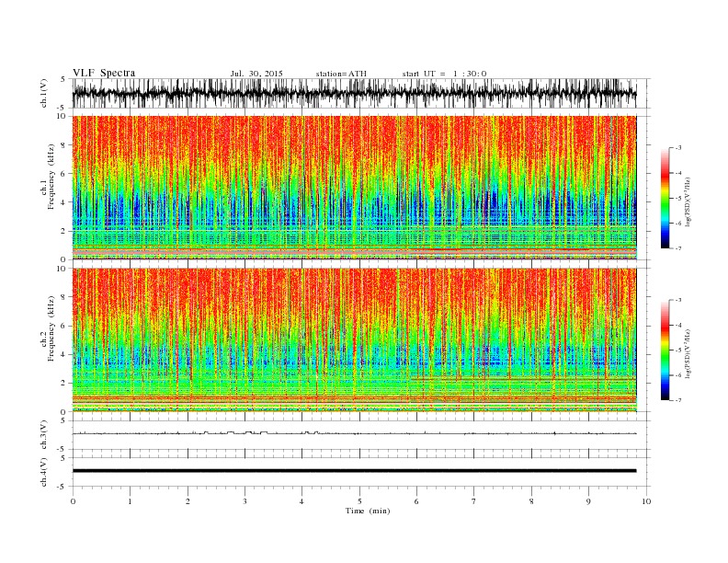Click the time axis tick '10'
This screenshot has height=563, width=728.
click(646, 501)
